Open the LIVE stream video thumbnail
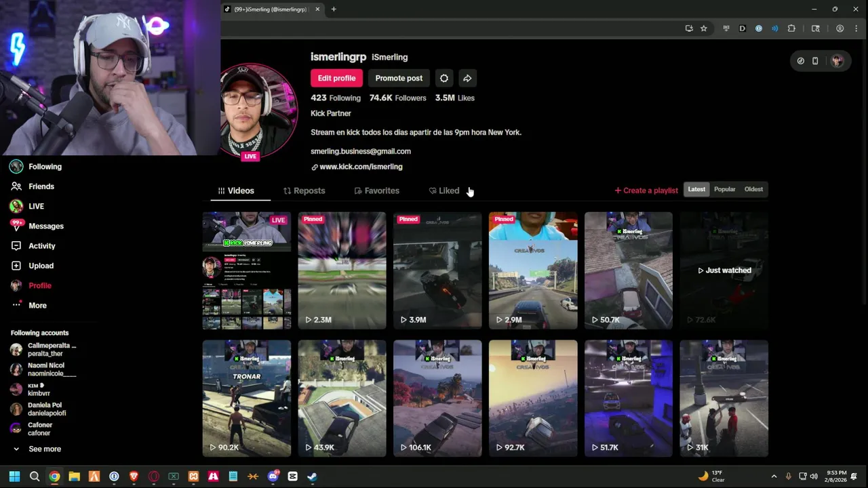 point(247,270)
